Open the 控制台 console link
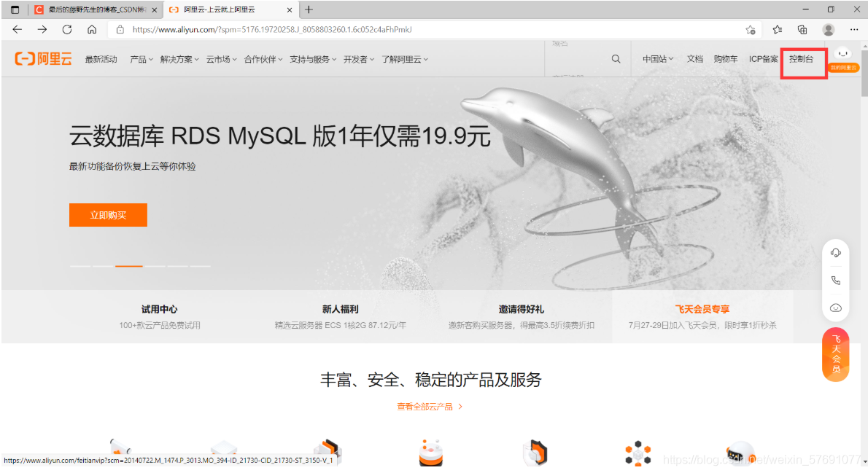The height and width of the screenshot is (473, 868). pyautogui.click(x=802, y=58)
